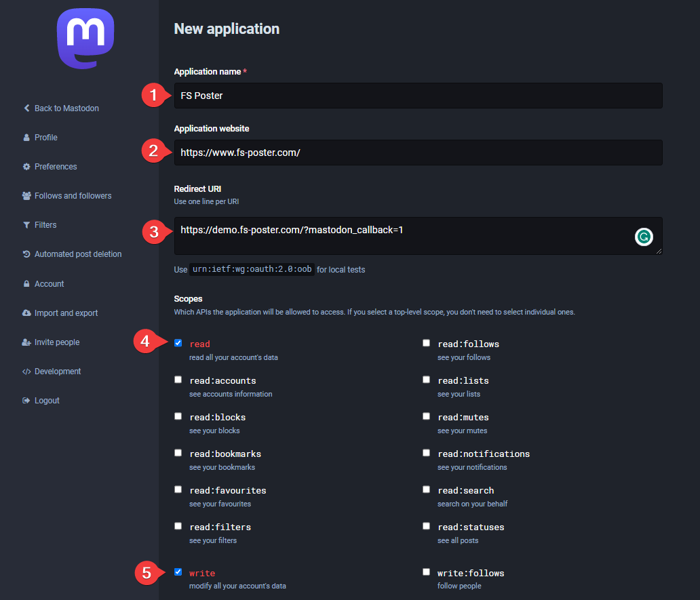Image resolution: width=700 pixels, height=600 pixels.
Task: Enable the read:lists scope
Action: [427, 380]
